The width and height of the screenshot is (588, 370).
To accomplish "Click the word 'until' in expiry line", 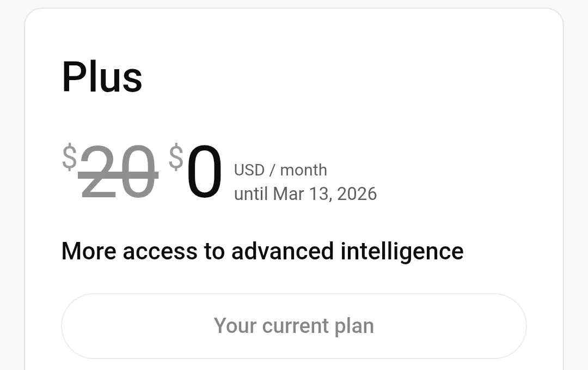I will pyautogui.click(x=251, y=194).
